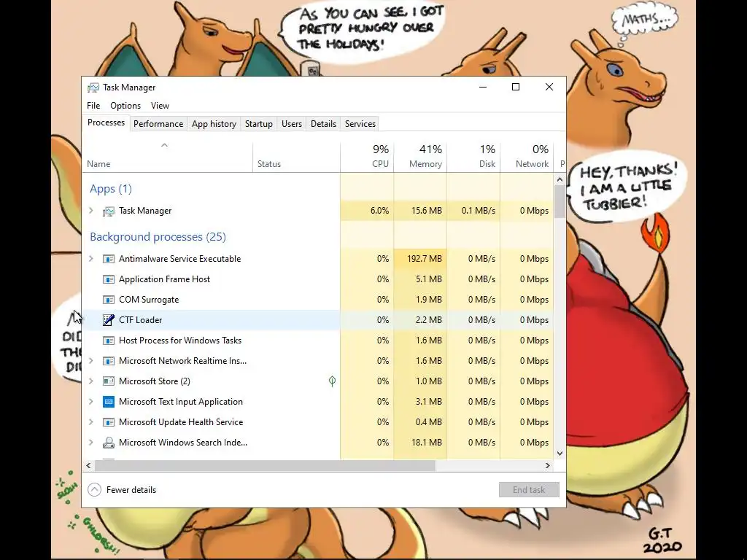Click the scroll up arrow

tap(560, 179)
